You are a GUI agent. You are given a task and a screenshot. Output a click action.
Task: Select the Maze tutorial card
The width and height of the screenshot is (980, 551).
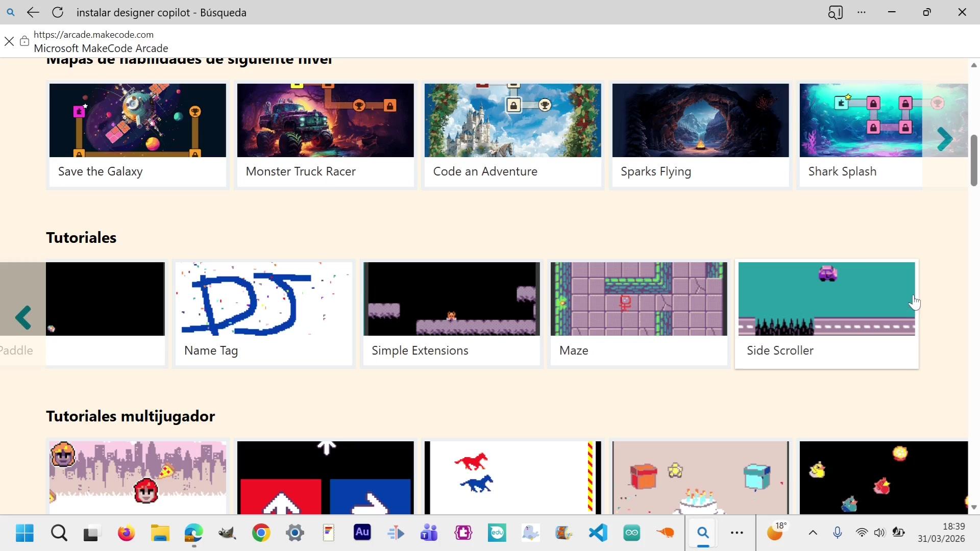tap(639, 314)
